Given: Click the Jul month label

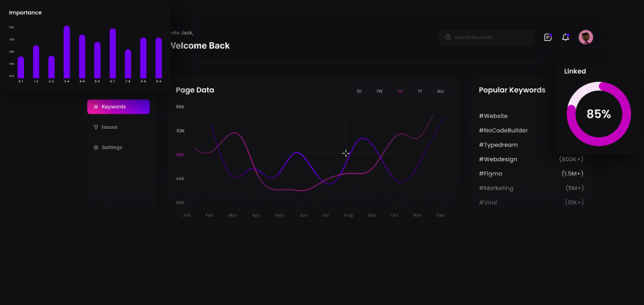Looking at the screenshot, I should coord(326,215).
